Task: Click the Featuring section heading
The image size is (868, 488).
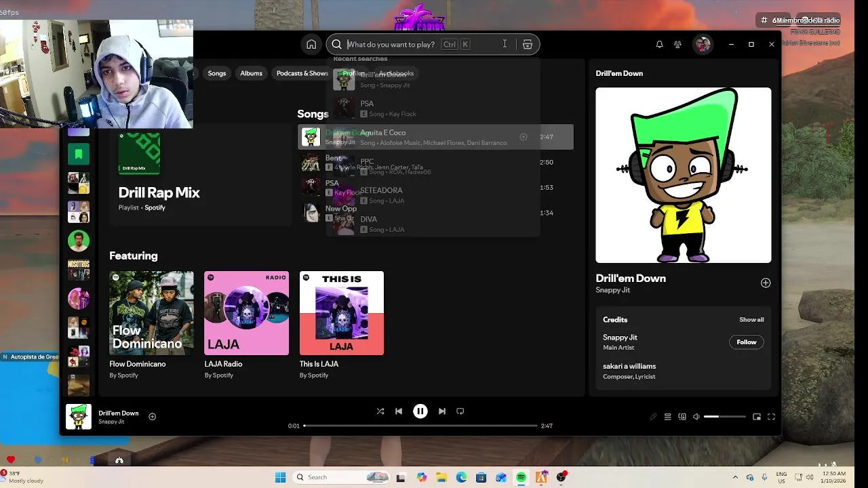Action: pos(134,256)
